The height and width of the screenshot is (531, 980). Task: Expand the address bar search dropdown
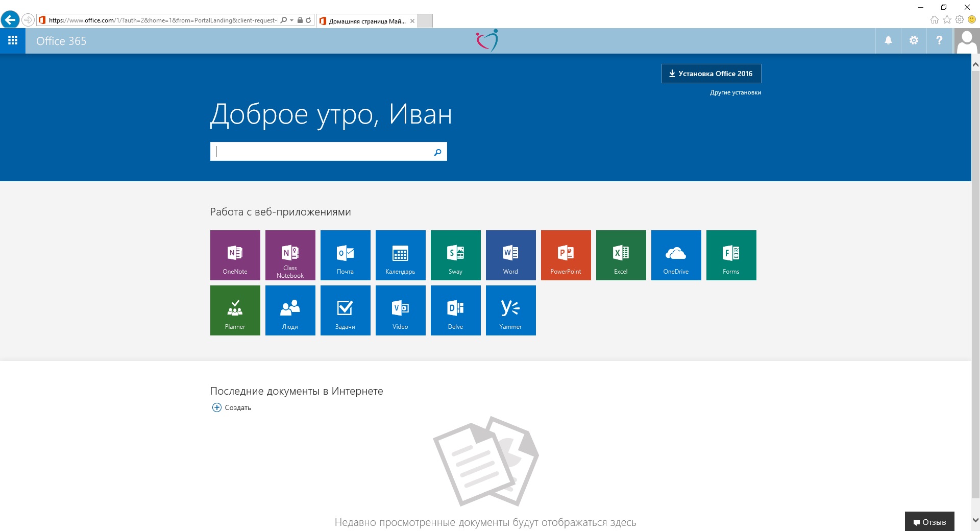[291, 20]
